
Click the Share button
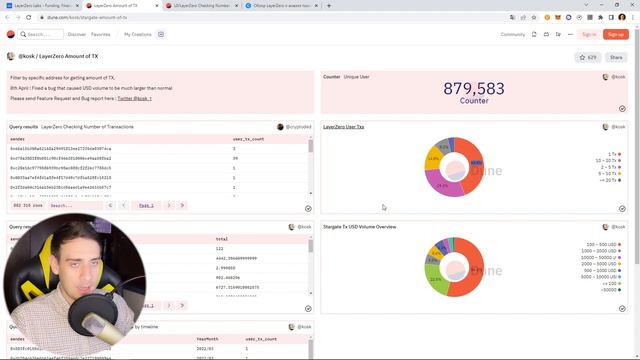pyautogui.click(x=616, y=58)
